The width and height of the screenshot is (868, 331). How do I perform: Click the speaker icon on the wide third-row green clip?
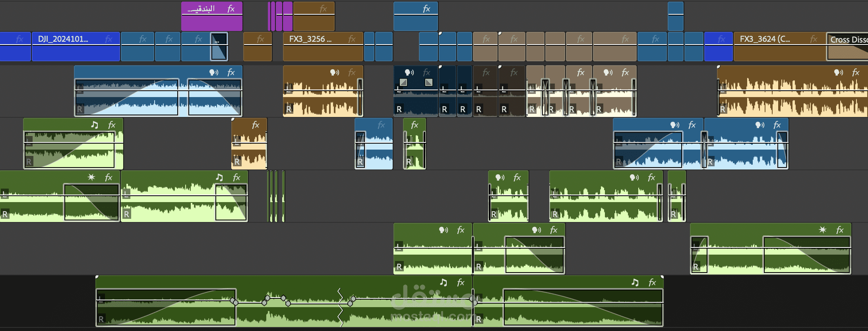point(634,177)
